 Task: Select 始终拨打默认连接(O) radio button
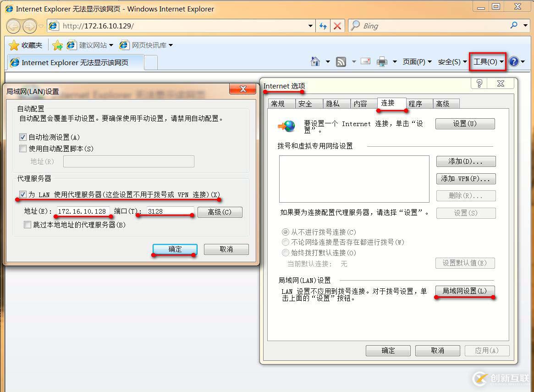(286, 253)
